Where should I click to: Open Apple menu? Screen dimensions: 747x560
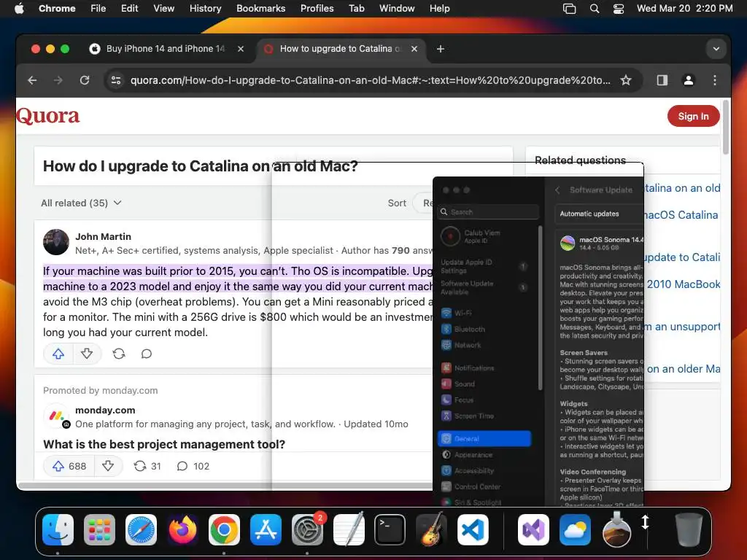19,9
